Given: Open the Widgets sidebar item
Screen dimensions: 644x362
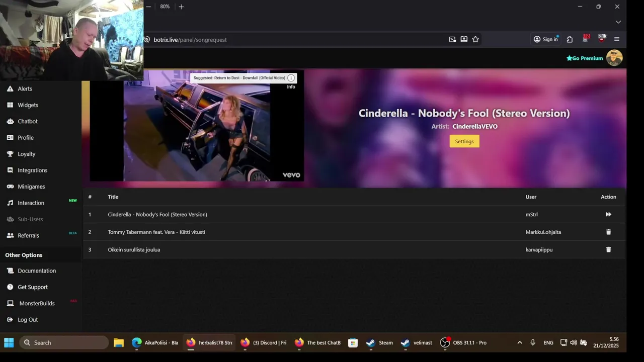Looking at the screenshot, I should 28,105.
